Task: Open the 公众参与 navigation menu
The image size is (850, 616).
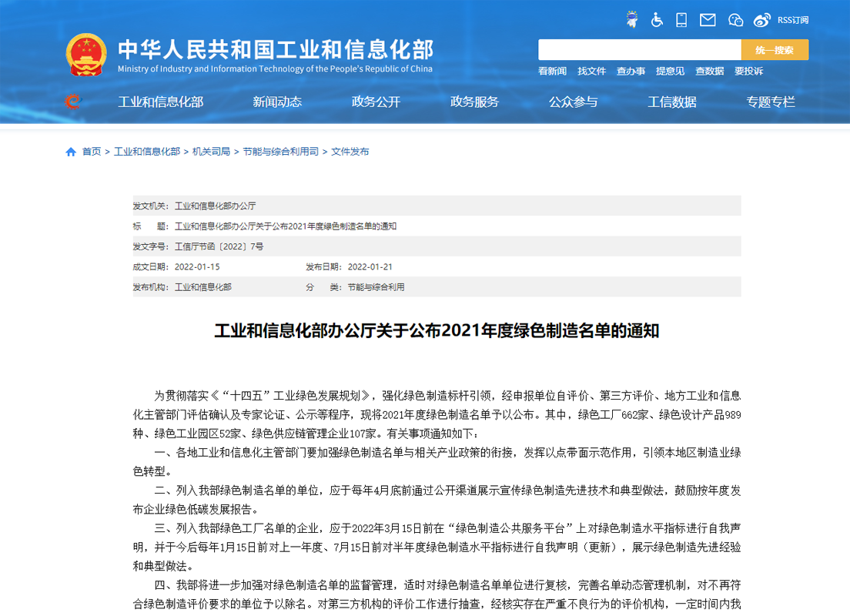Action: (573, 102)
